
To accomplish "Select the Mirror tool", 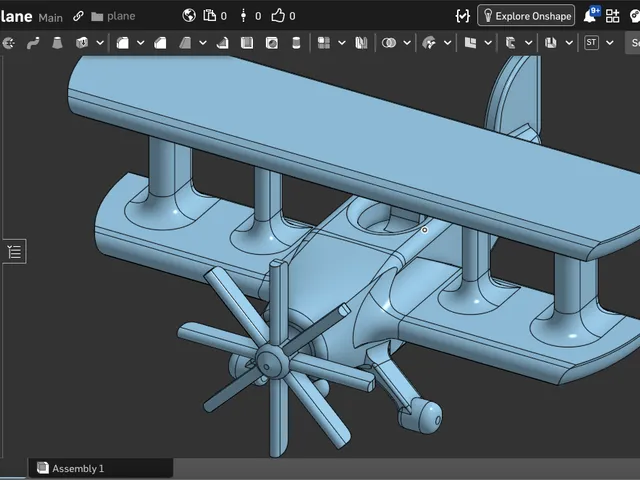I will coord(361,43).
